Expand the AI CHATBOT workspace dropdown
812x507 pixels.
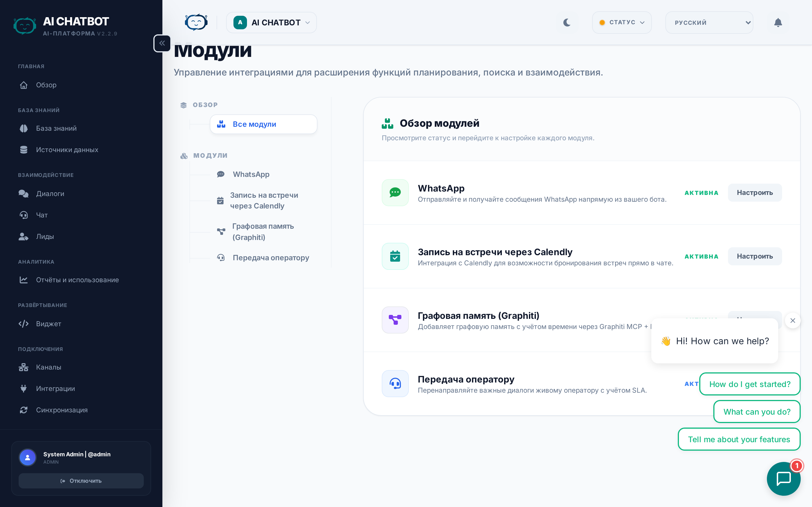272,23
